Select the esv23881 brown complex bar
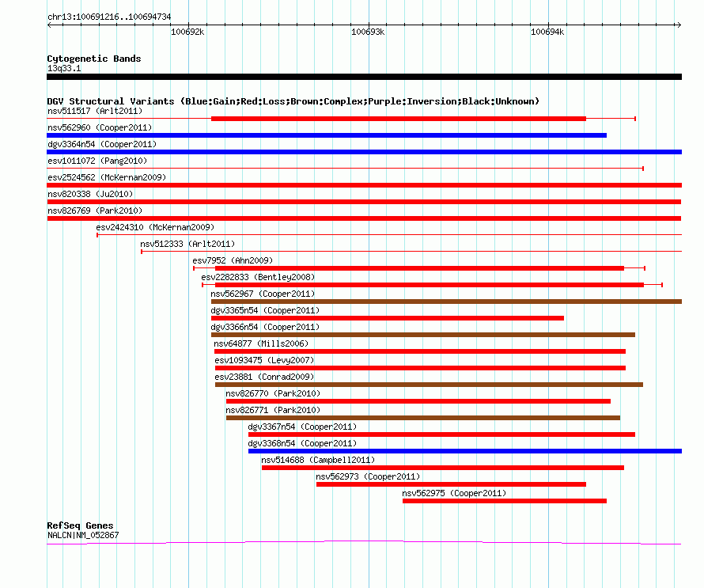Image resolution: width=704 pixels, height=588 pixels. pos(429,385)
